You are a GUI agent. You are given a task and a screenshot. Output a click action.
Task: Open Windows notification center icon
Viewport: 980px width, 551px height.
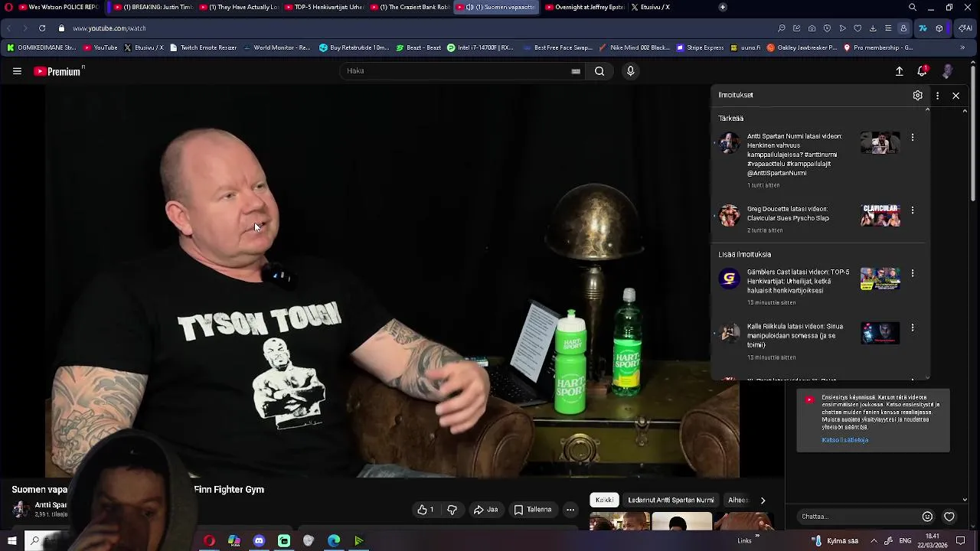tap(960, 541)
